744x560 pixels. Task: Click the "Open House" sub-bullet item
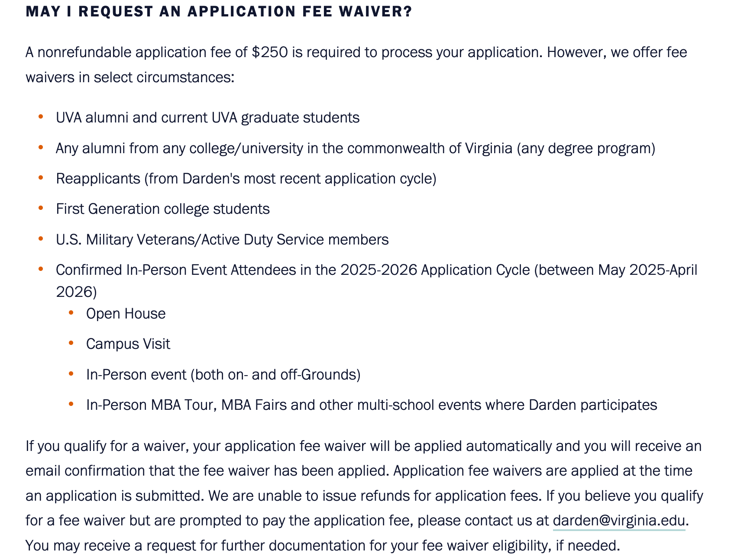[126, 314]
